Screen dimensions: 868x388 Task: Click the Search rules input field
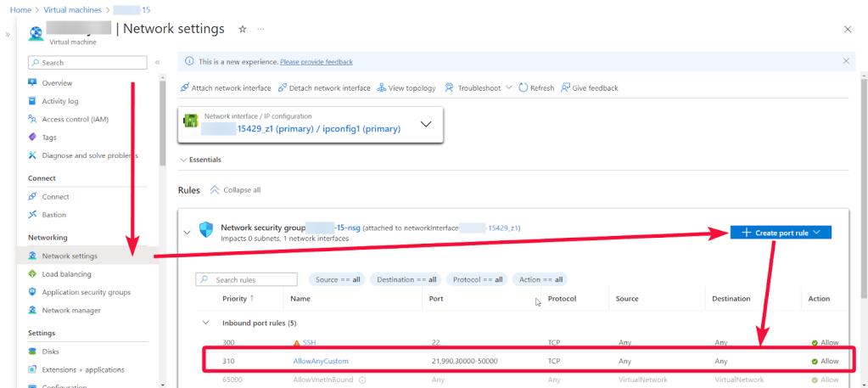click(247, 279)
